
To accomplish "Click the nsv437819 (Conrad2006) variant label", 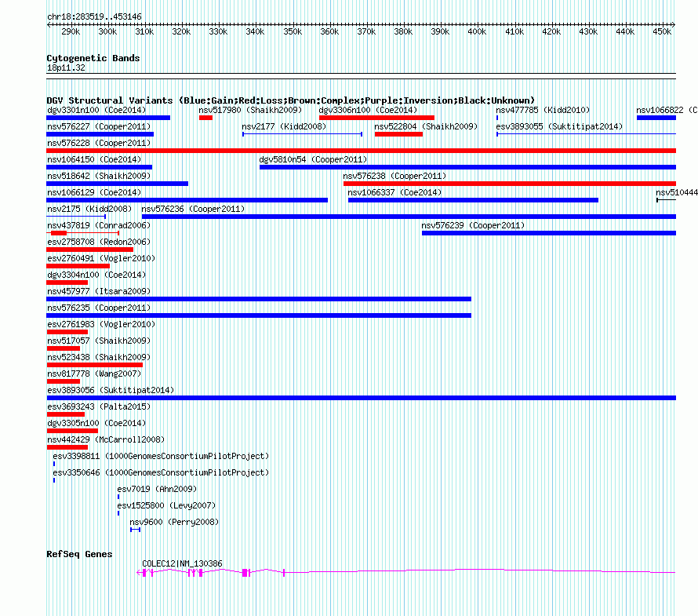I will pos(100,225).
